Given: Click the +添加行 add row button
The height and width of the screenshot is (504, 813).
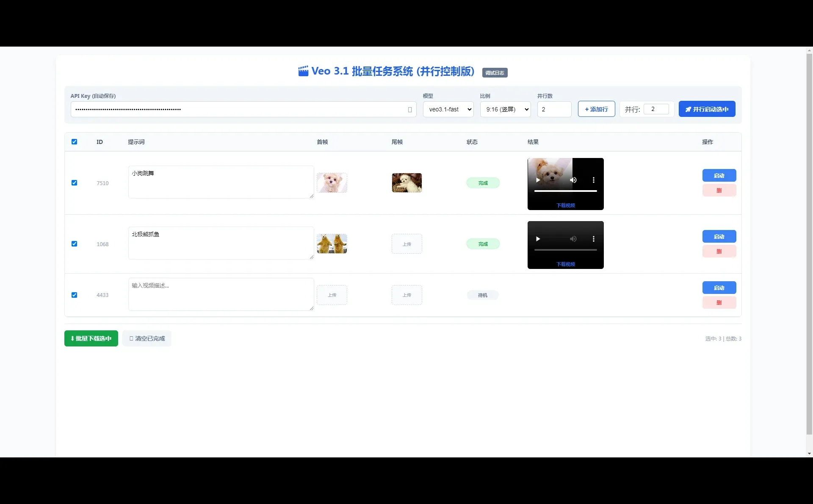Looking at the screenshot, I should [596, 109].
